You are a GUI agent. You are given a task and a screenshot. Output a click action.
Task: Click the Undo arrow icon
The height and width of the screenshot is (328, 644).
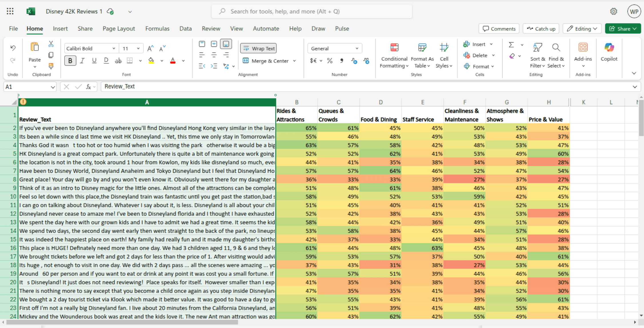(x=13, y=48)
